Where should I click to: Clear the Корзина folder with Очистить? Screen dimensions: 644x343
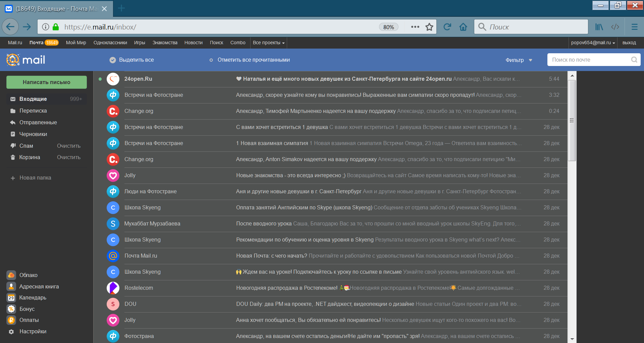tap(69, 157)
